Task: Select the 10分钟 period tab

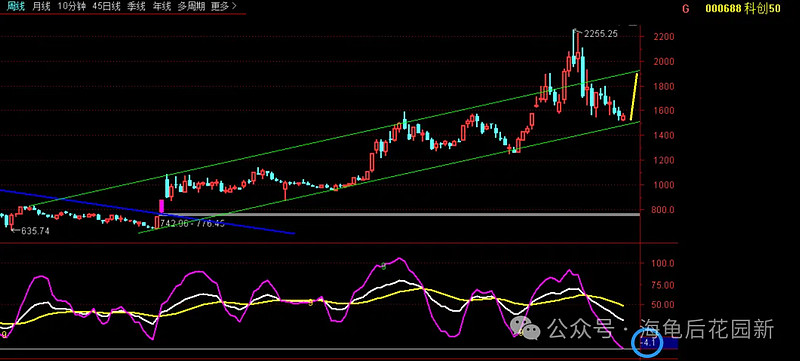Action: pyautogui.click(x=71, y=6)
